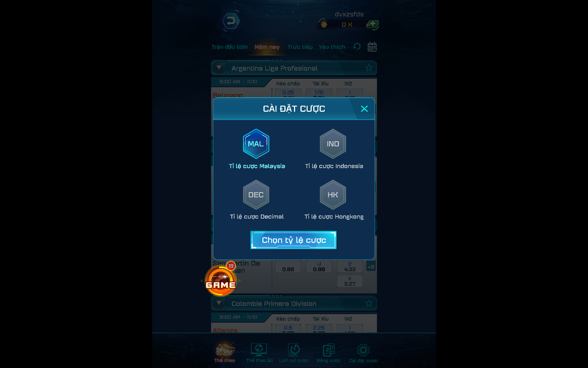Select tỉ lệ cược Indonesia icon
The height and width of the screenshot is (368, 588).
pyautogui.click(x=333, y=144)
